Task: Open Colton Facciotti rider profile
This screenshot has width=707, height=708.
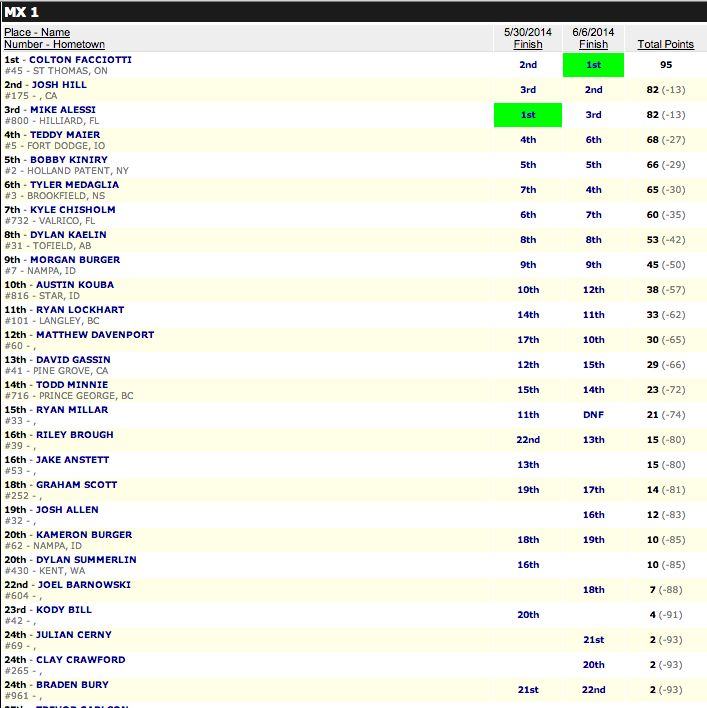Action: click(80, 60)
